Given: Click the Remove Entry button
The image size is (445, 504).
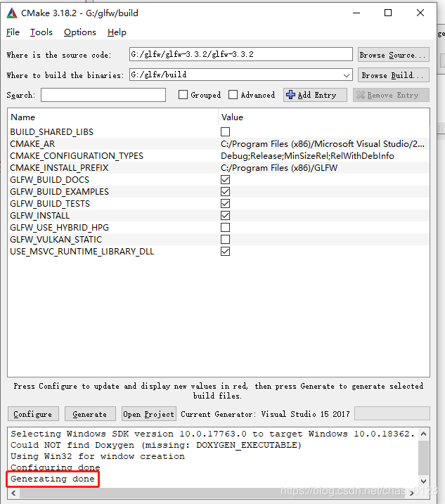Looking at the screenshot, I should click(391, 95).
